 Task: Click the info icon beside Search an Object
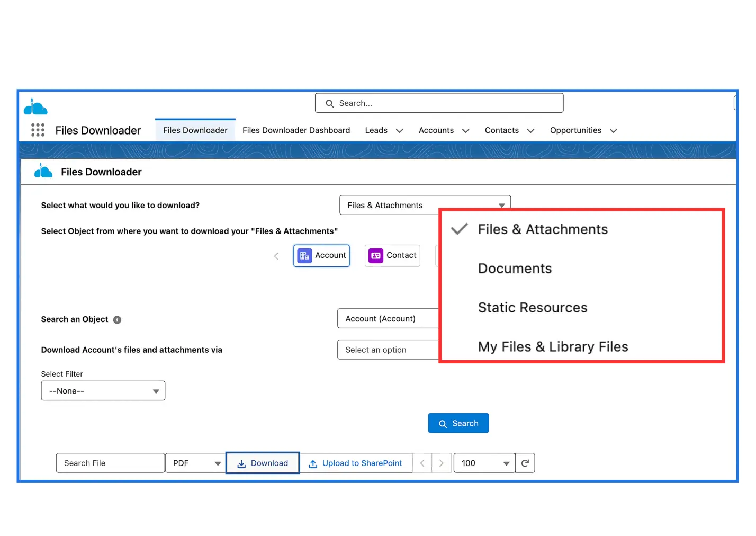(x=117, y=320)
